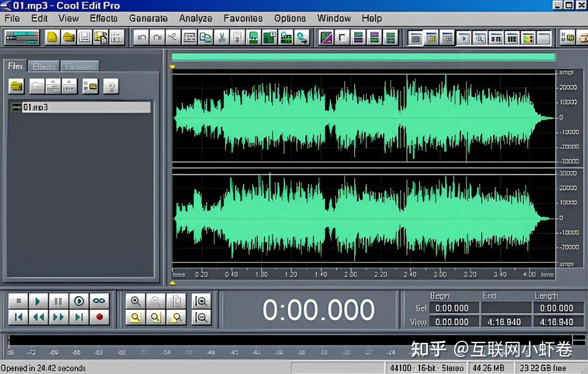Open the Options menu
The image size is (588, 374).
290,18
